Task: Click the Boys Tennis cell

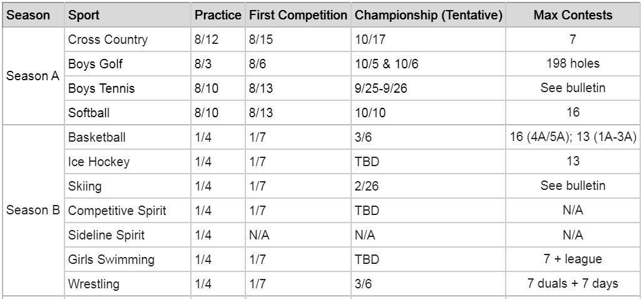Action: click(101, 88)
